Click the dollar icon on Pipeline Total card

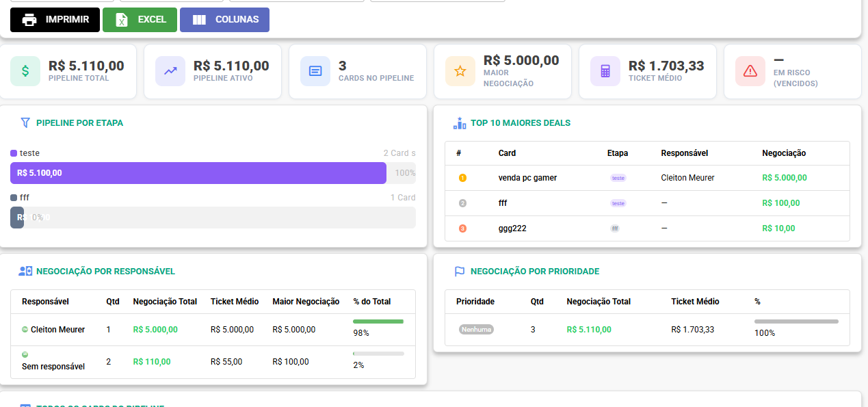25,71
